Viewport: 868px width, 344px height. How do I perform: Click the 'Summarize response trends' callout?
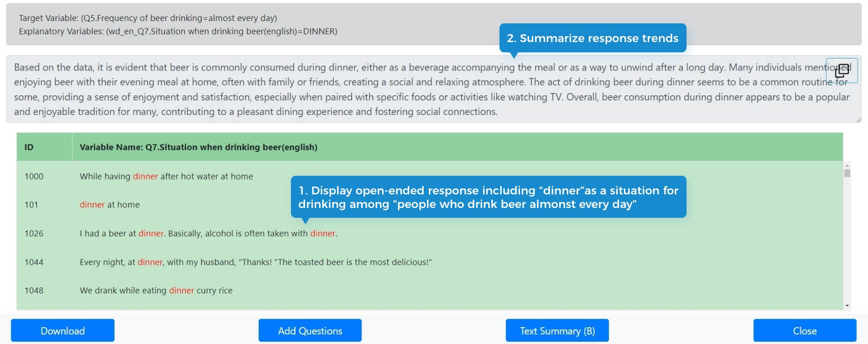click(x=593, y=38)
